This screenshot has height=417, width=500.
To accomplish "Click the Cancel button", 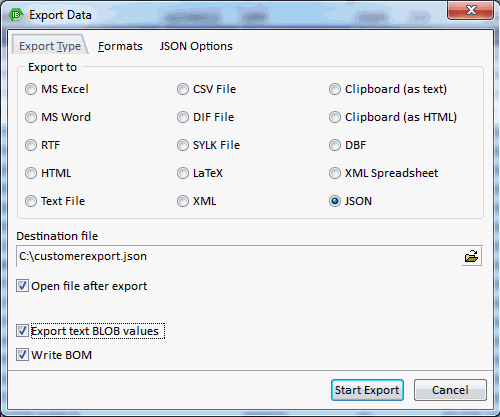I will click(x=450, y=390).
